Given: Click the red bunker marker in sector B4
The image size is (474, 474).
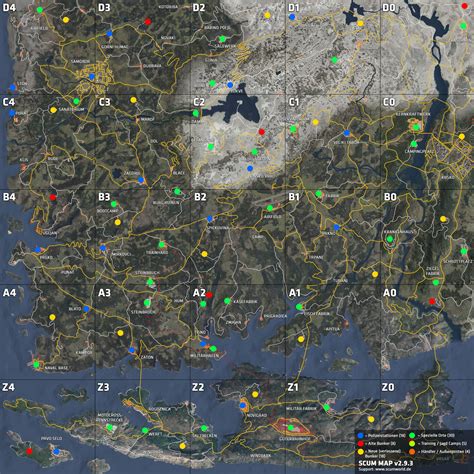Looking at the screenshot, I should 53,197.
